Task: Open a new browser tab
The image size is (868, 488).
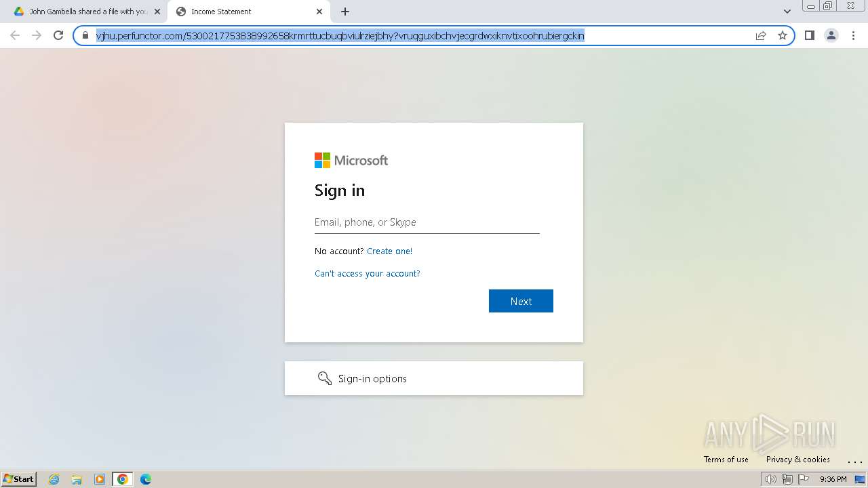Action: click(x=345, y=12)
